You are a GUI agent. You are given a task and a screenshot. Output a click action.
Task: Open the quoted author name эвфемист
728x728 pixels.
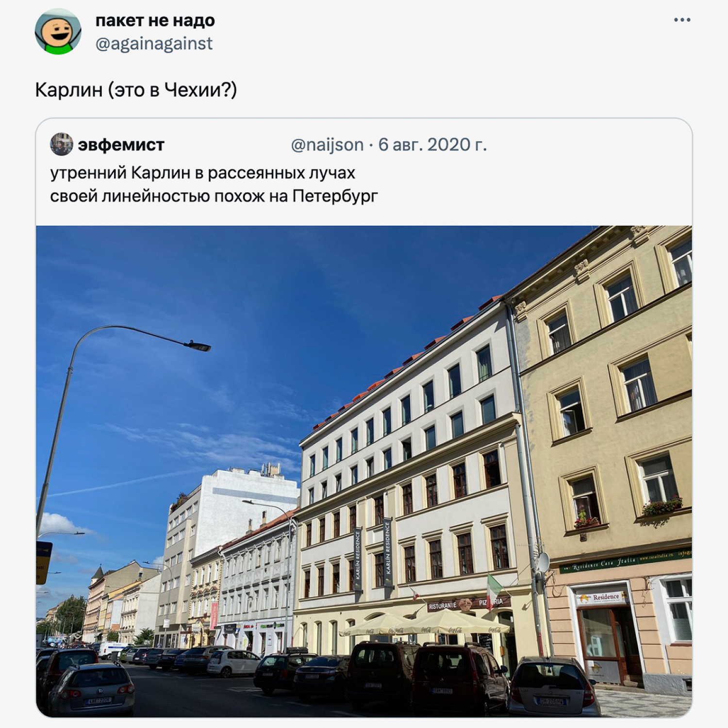[x=121, y=145]
